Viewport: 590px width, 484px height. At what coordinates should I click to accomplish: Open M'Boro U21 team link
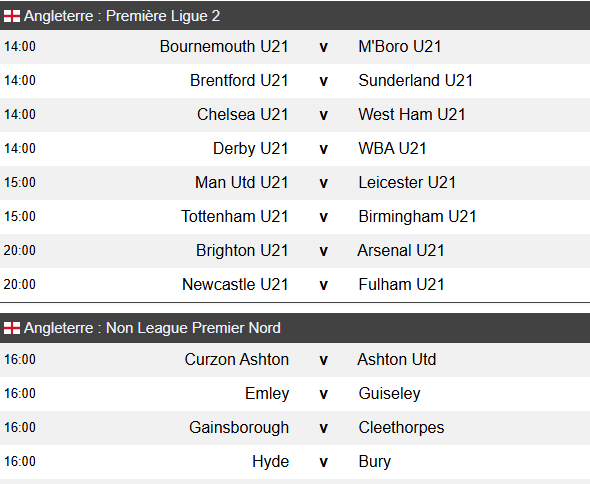400,47
